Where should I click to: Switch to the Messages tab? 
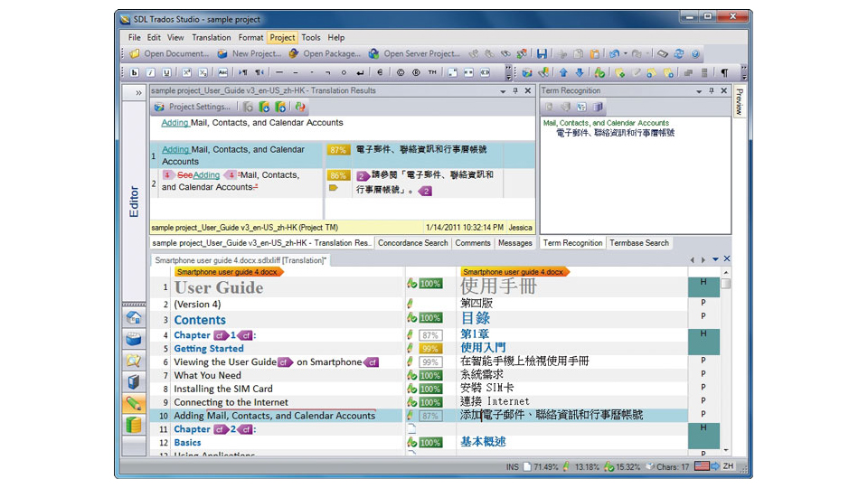pos(514,243)
